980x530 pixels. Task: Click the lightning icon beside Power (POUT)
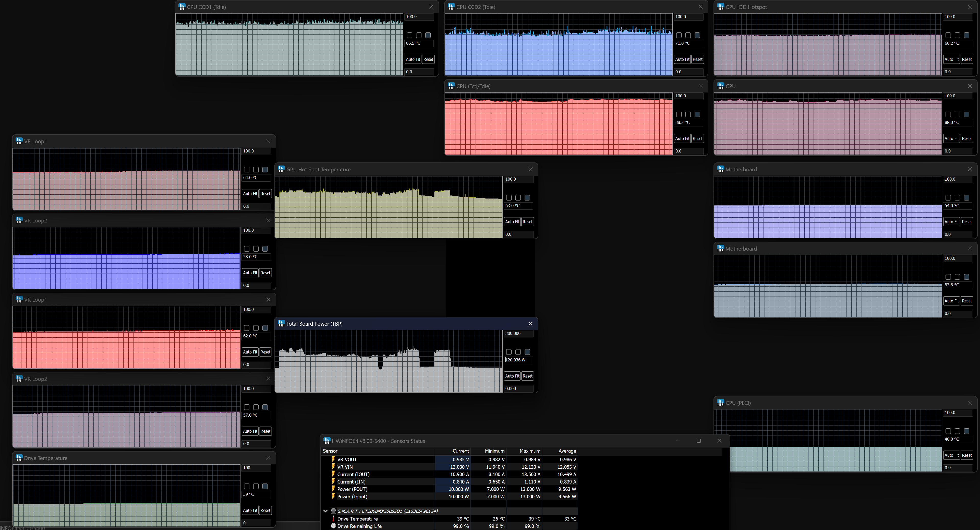tap(333, 489)
